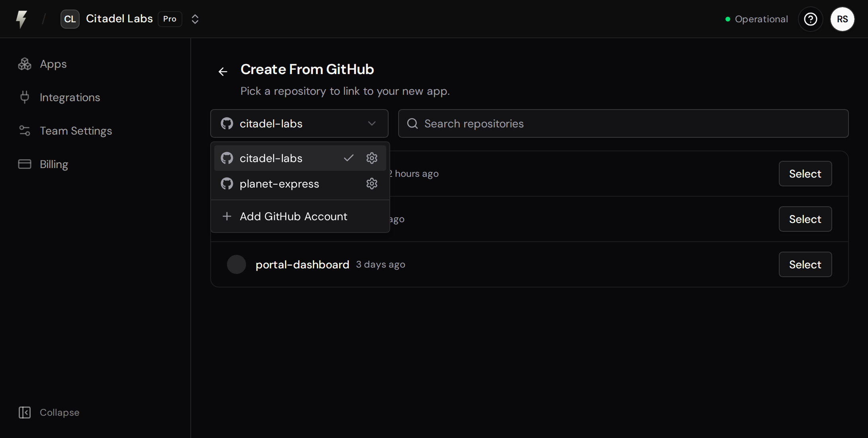This screenshot has width=868, height=438.
Task: Choose planet-express account option
Action: pos(300,184)
